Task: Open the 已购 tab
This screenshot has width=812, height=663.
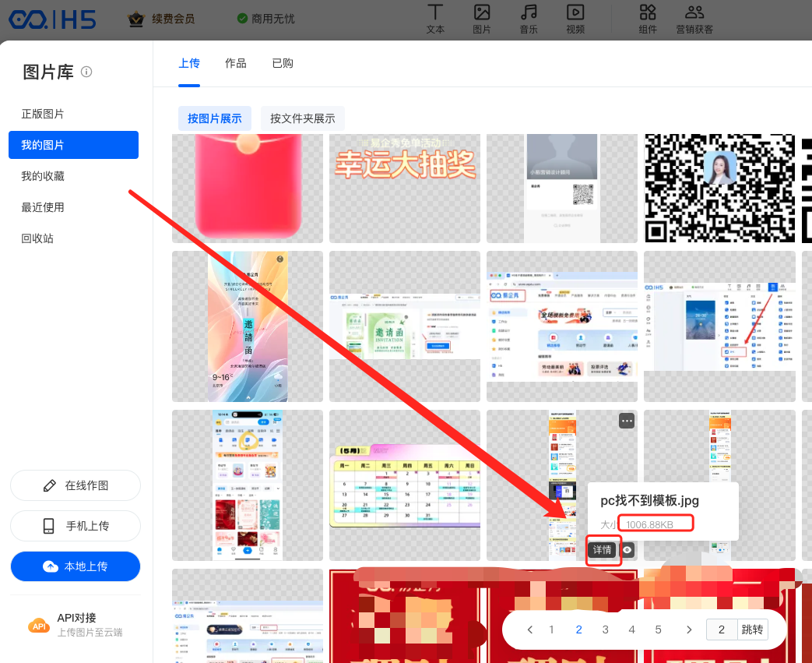Action: pyautogui.click(x=283, y=63)
